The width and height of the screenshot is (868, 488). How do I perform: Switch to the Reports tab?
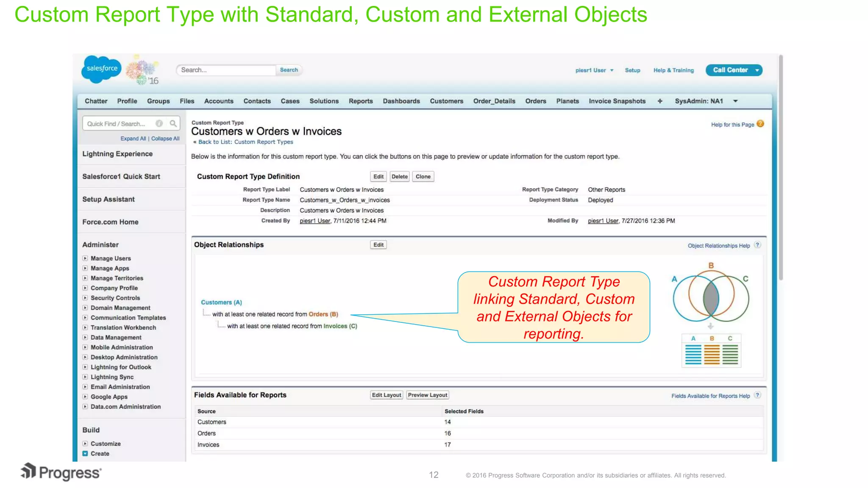361,101
